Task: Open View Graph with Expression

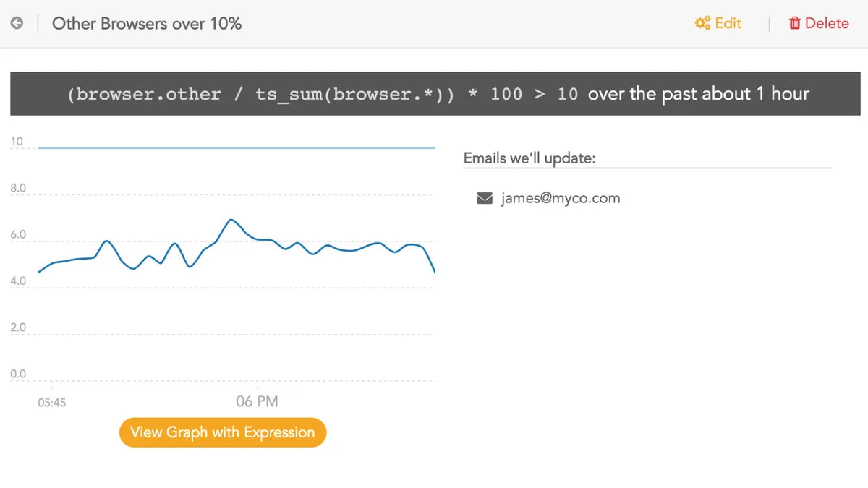Action: point(223,432)
